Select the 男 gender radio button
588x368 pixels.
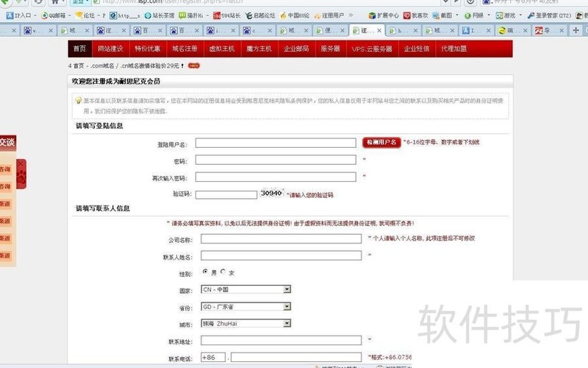205,272
